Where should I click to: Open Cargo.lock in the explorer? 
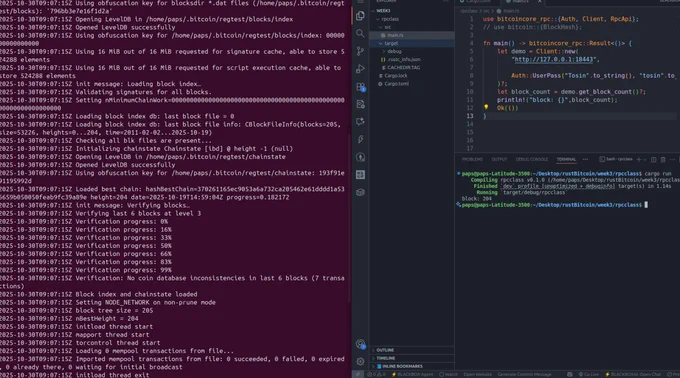pyautogui.click(x=412, y=76)
